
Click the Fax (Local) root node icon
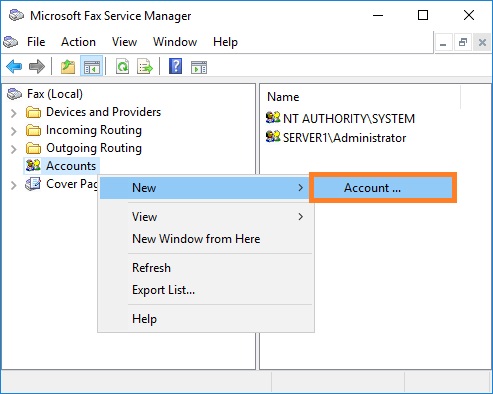(x=14, y=94)
